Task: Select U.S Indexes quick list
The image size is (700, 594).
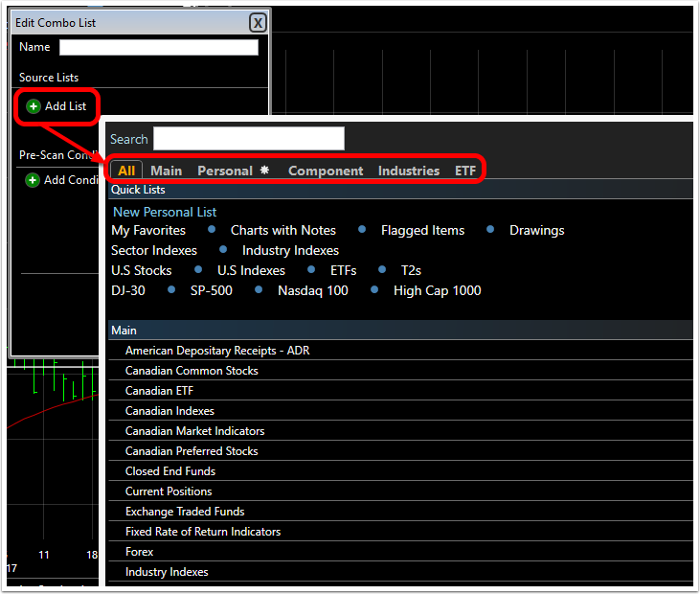Action: pyautogui.click(x=251, y=270)
